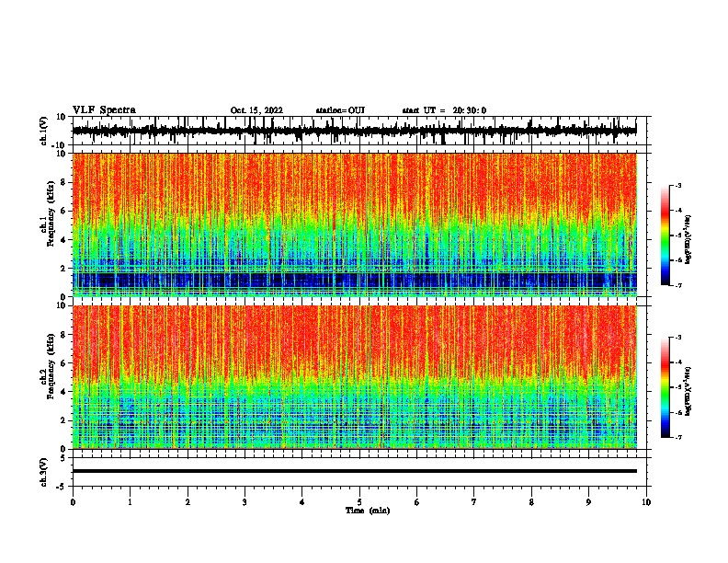728x563 pixels.
Task: Click the '-7' tick on ch.1 color bar
Action: 677,285
